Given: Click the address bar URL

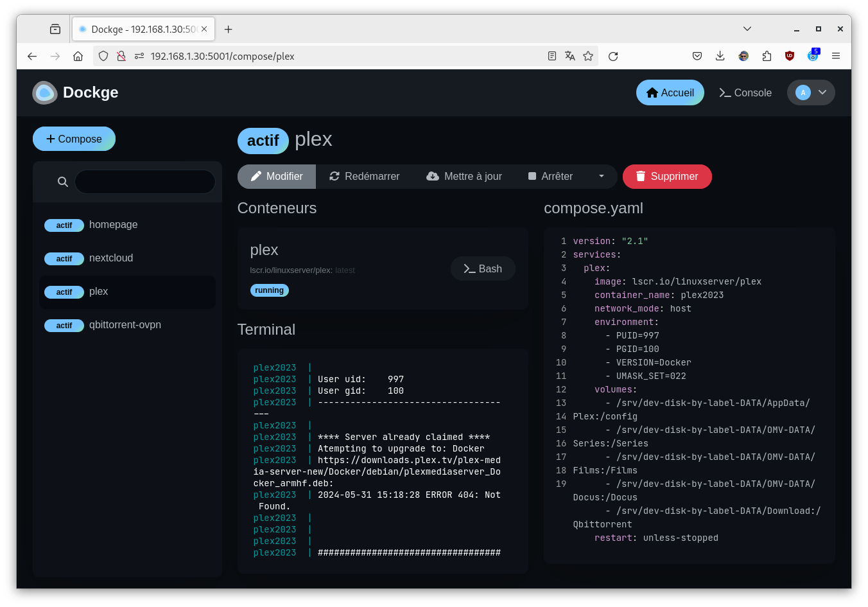Looking at the screenshot, I should 222,57.
